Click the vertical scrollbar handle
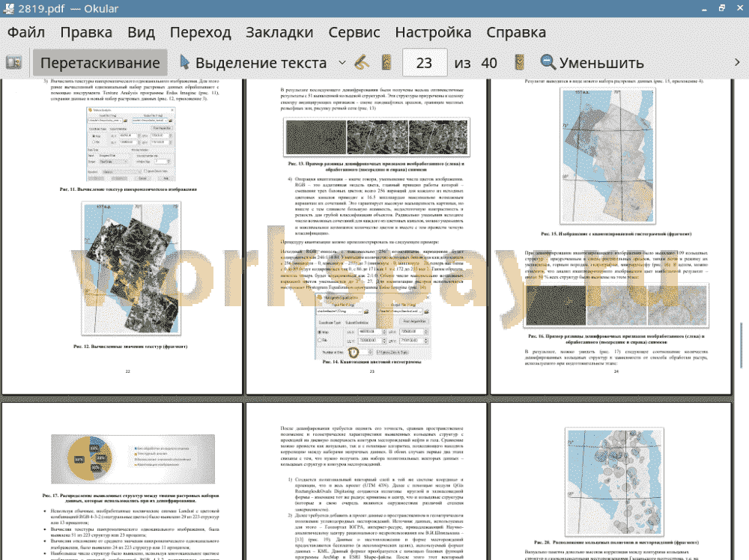 [x=742, y=344]
